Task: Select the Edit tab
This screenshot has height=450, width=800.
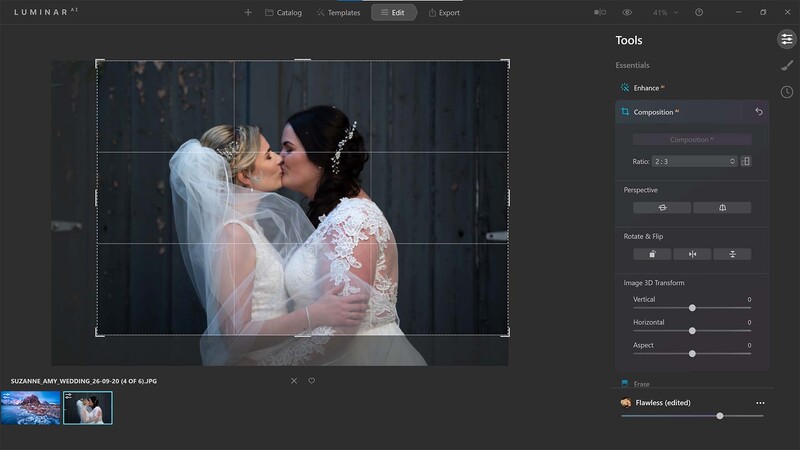Action: click(393, 13)
